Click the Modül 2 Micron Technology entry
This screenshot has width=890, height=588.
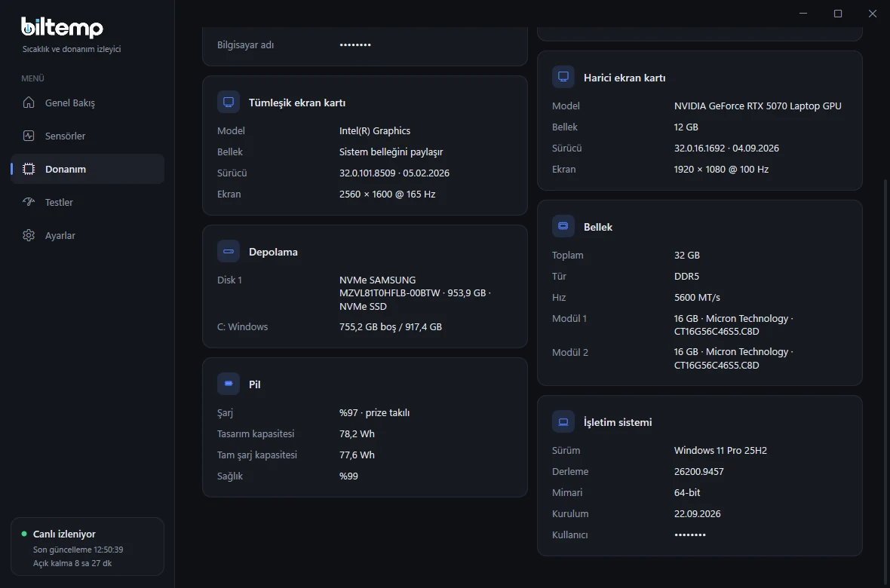coord(734,358)
